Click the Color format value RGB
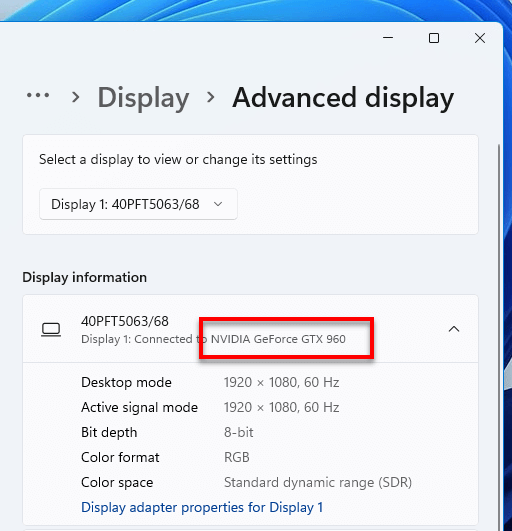 pos(237,458)
